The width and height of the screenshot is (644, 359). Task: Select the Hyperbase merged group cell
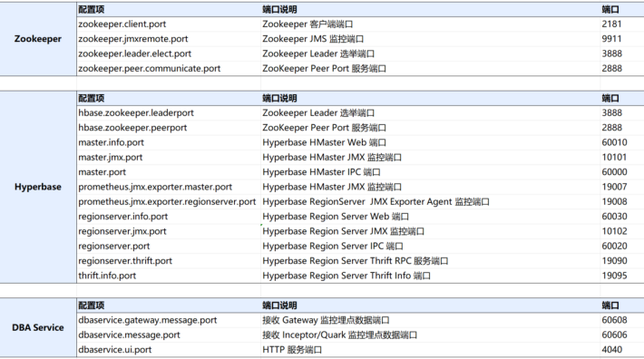coord(38,187)
